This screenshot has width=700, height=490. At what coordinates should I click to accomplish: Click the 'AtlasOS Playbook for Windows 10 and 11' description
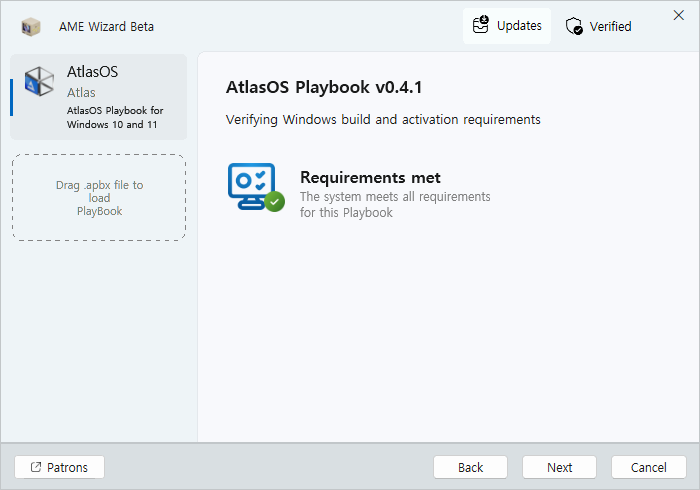tap(115, 117)
